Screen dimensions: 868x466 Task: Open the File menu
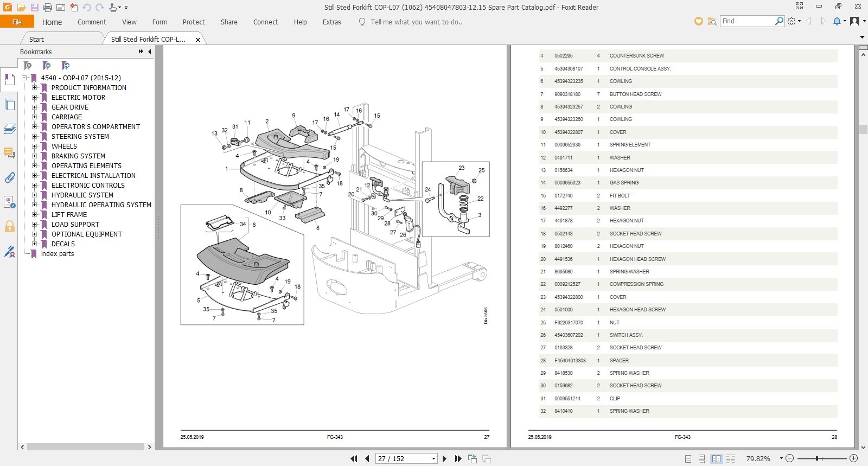pos(17,22)
